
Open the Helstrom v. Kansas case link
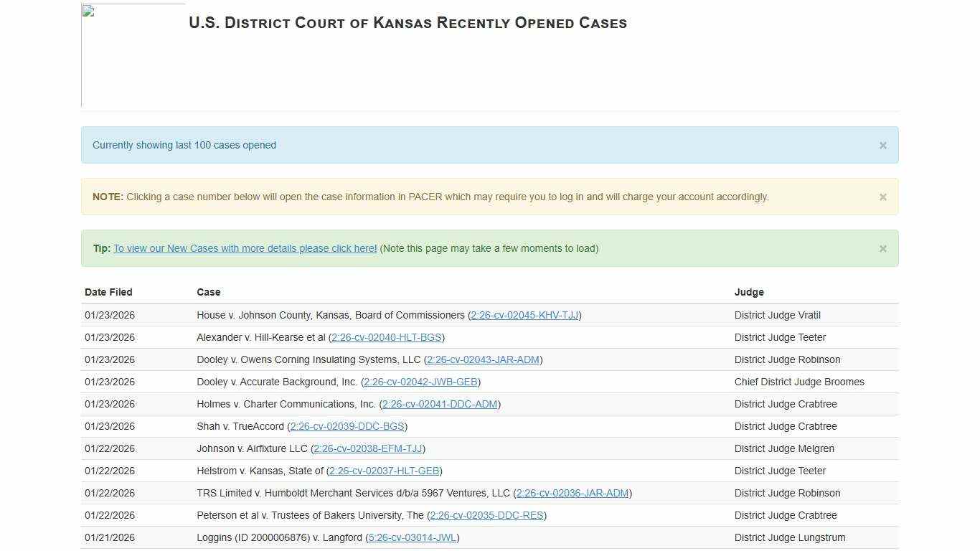pyautogui.click(x=384, y=471)
